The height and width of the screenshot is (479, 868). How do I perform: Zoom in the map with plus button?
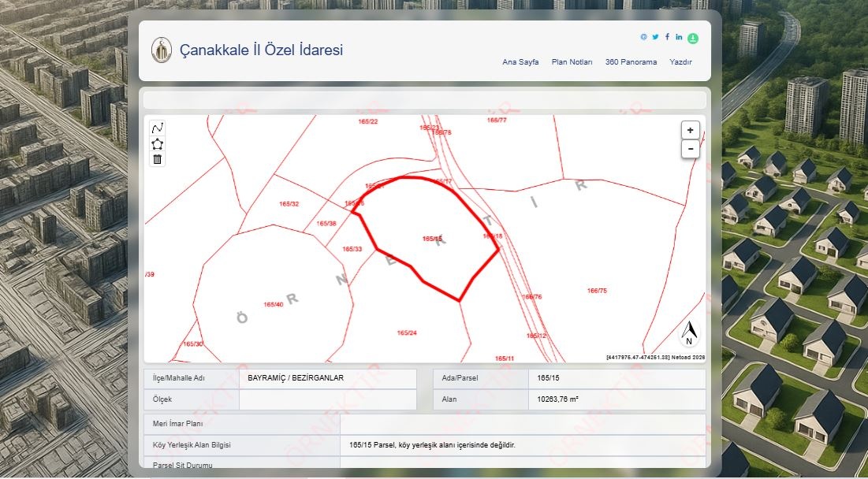click(x=691, y=131)
